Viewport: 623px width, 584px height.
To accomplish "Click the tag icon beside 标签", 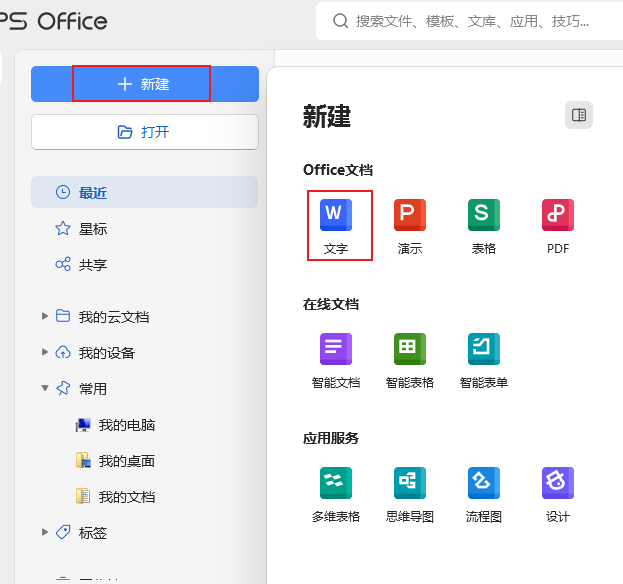I will coord(63,532).
